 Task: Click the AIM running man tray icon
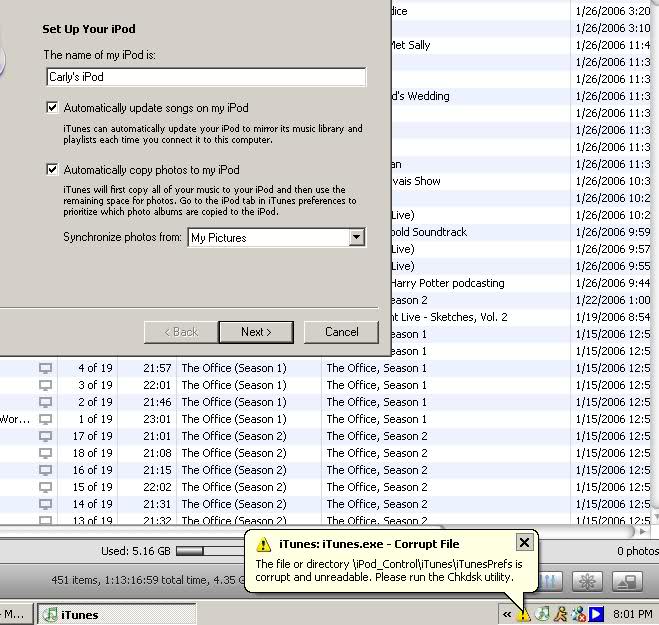[560, 614]
